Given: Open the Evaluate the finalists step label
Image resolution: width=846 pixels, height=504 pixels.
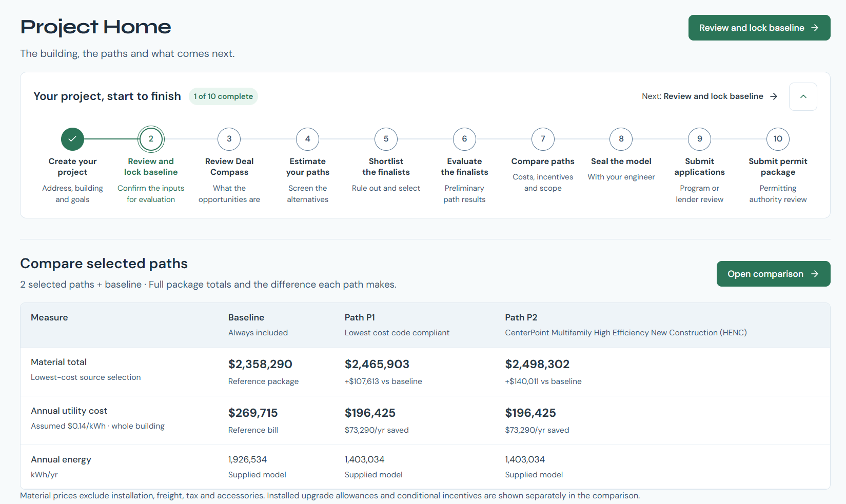Looking at the screenshot, I should click(464, 167).
